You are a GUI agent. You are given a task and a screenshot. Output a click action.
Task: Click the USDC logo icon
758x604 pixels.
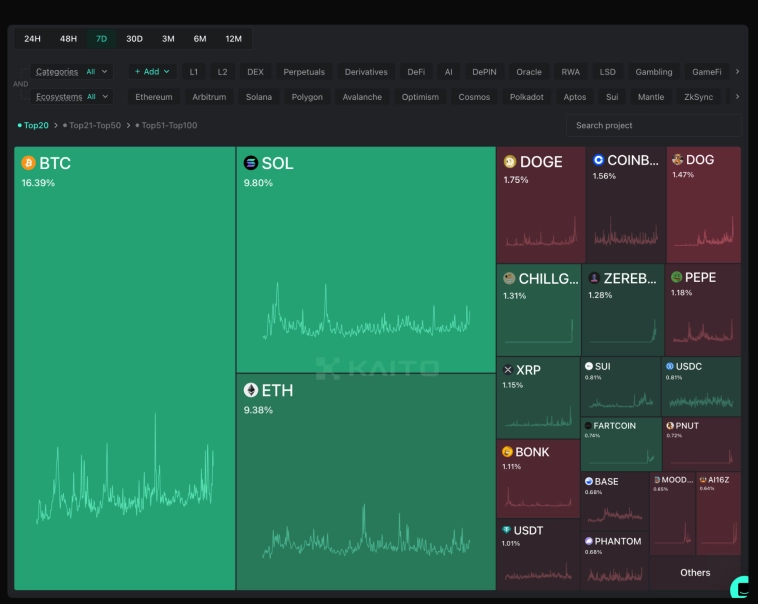click(x=670, y=366)
